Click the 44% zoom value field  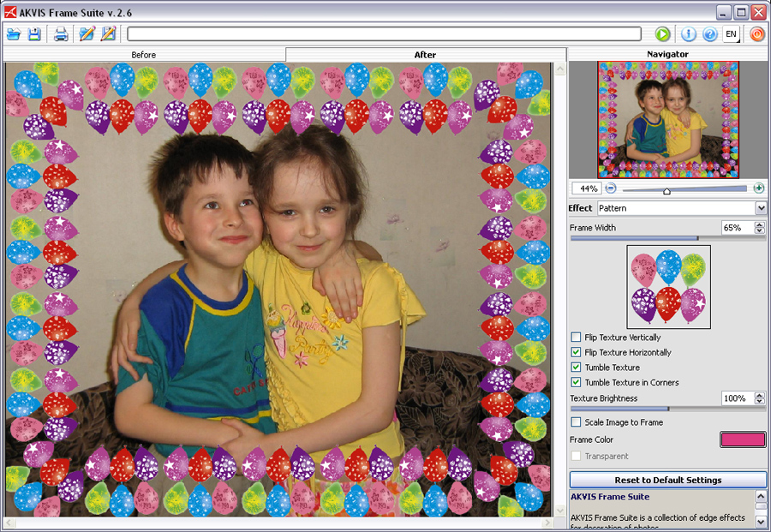pyautogui.click(x=588, y=188)
